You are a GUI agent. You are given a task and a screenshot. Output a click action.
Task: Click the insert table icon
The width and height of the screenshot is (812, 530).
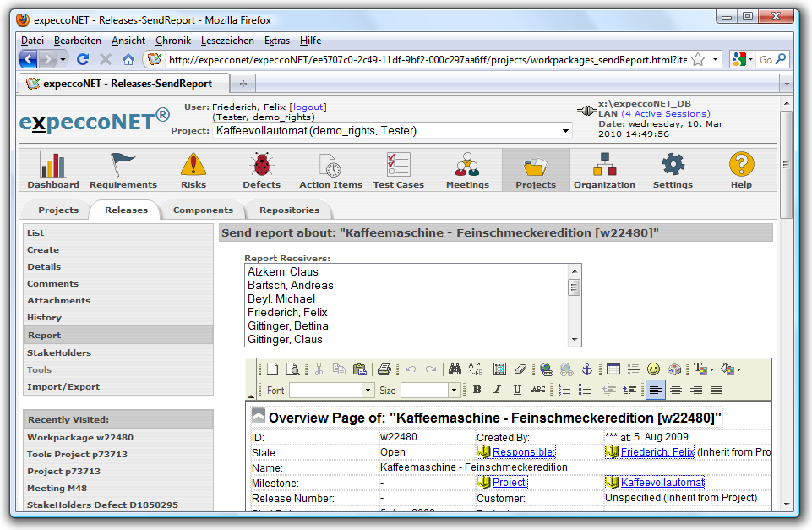pos(613,369)
